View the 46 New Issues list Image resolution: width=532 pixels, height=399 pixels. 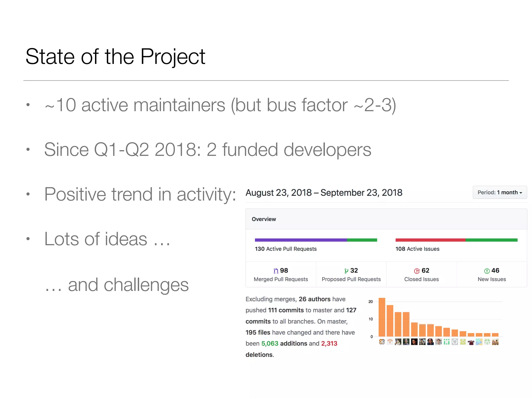click(x=492, y=275)
